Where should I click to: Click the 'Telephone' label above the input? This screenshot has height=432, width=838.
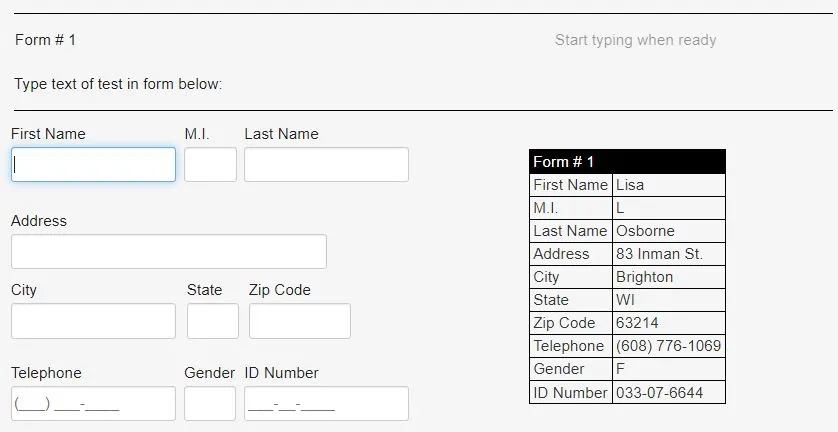tap(46, 373)
